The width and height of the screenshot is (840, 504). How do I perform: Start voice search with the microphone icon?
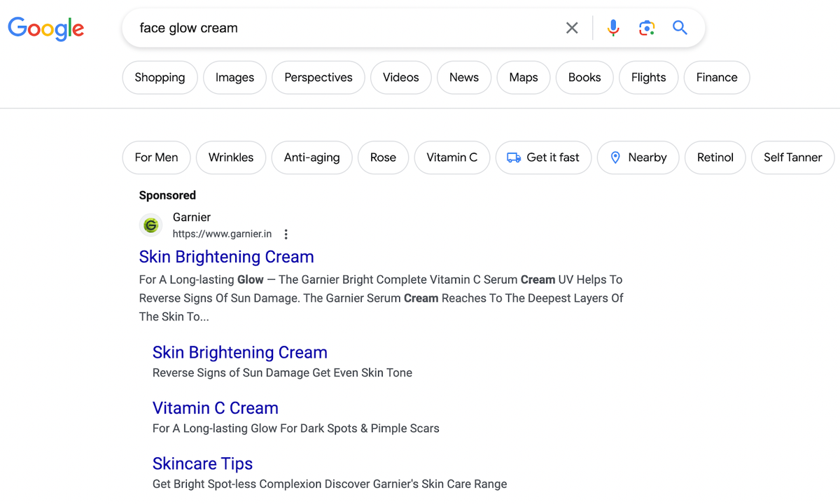pos(613,28)
